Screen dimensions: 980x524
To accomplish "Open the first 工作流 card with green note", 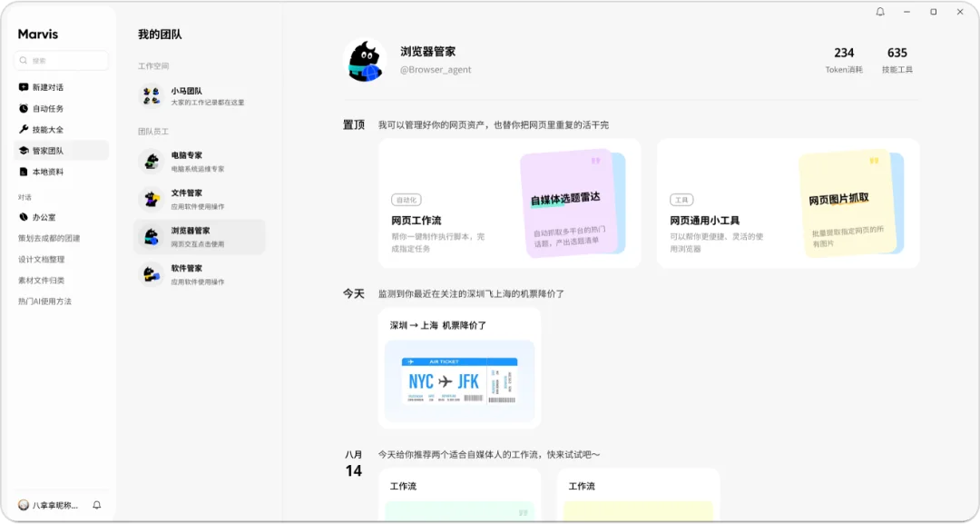I will point(459,495).
